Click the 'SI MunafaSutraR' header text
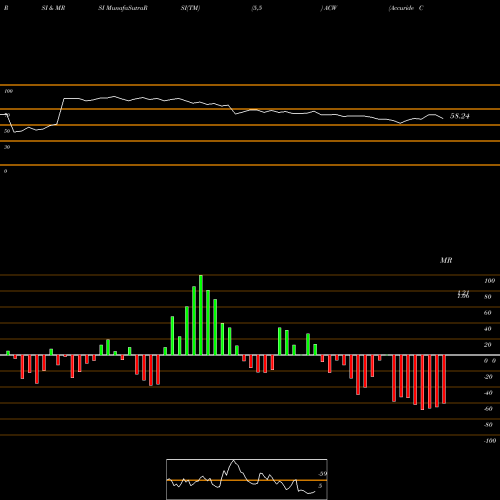Viewport: 500px width, 500px height. coord(123,8)
